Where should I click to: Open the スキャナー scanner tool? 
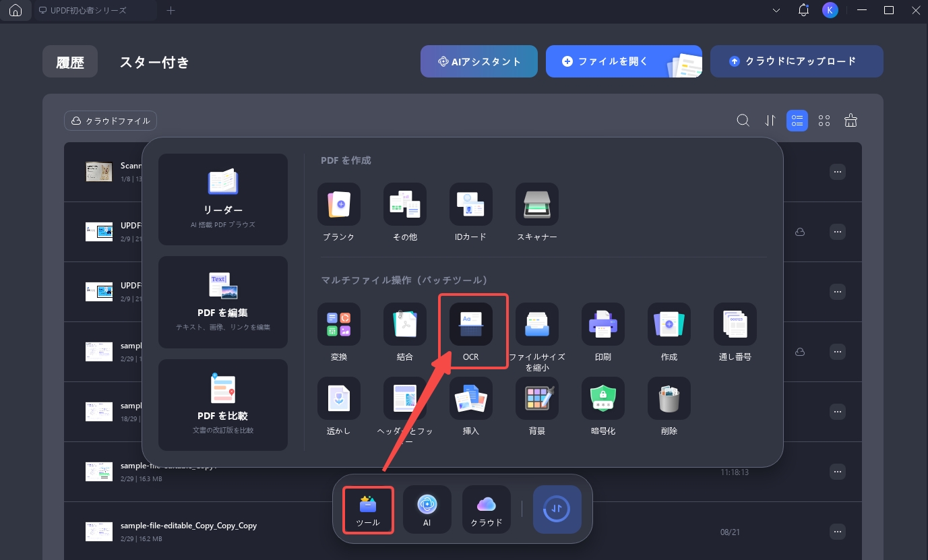[537, 204]
